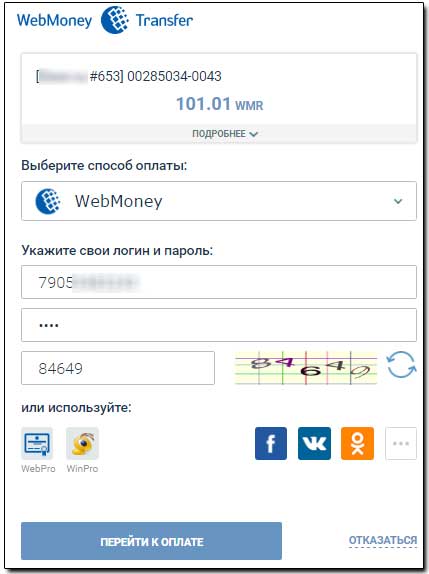Expand the ПОДРОБНЕЕ details section
This screenshot has height=574, width=429.
225,134
